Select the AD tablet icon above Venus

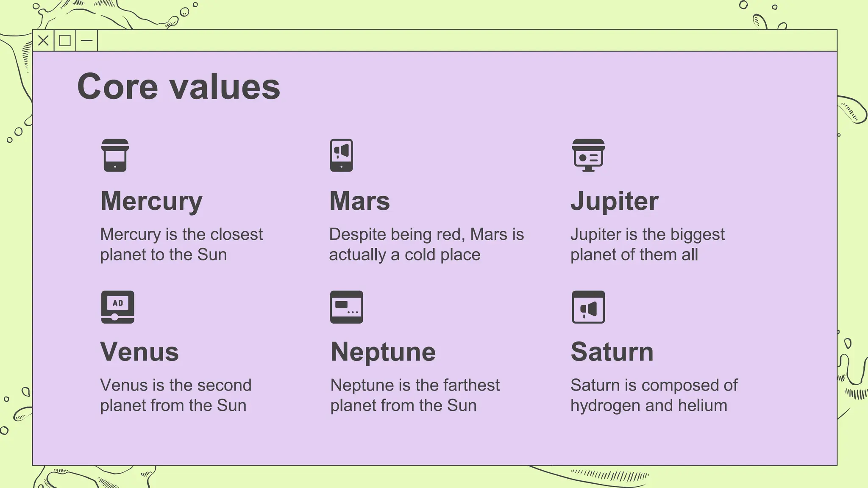[118, 307]
